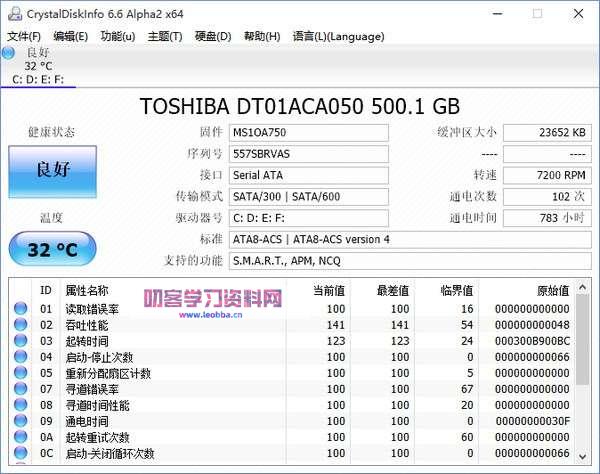600x474 pixels.
Task: Select the 读取错误率 attribute name
Action: click(x=92, y=309)
